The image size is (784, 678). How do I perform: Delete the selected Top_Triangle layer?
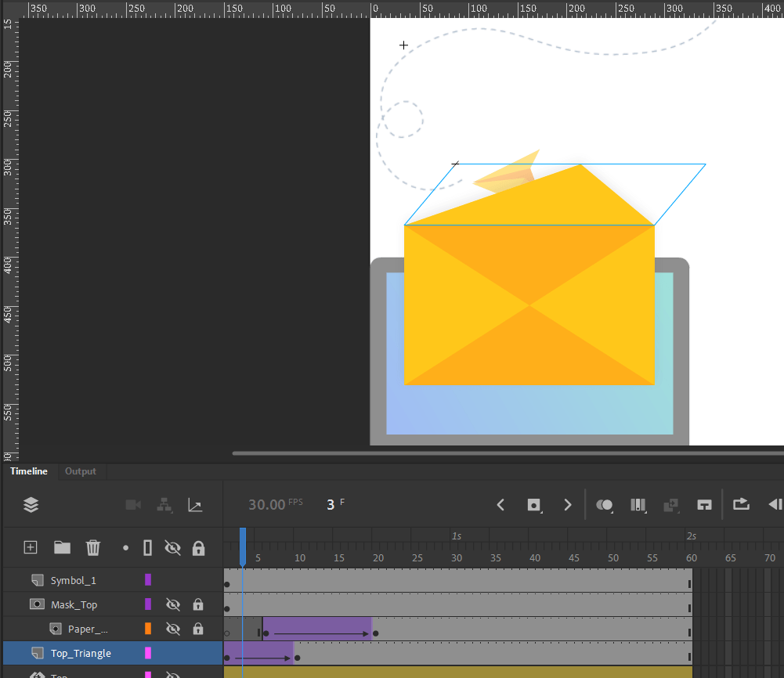[x=93, y=548]
